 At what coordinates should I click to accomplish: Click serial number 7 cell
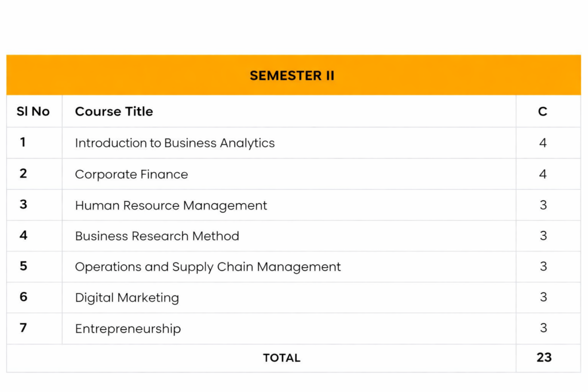point(23,328)
